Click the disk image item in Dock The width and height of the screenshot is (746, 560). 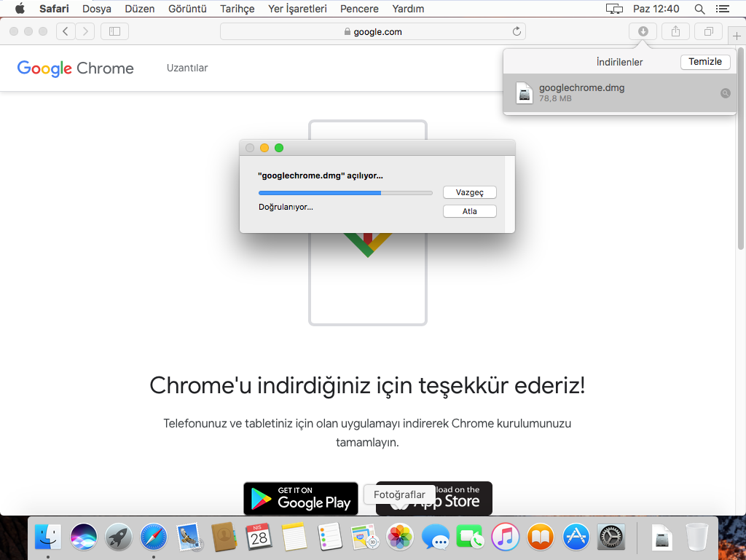(661, 537)
